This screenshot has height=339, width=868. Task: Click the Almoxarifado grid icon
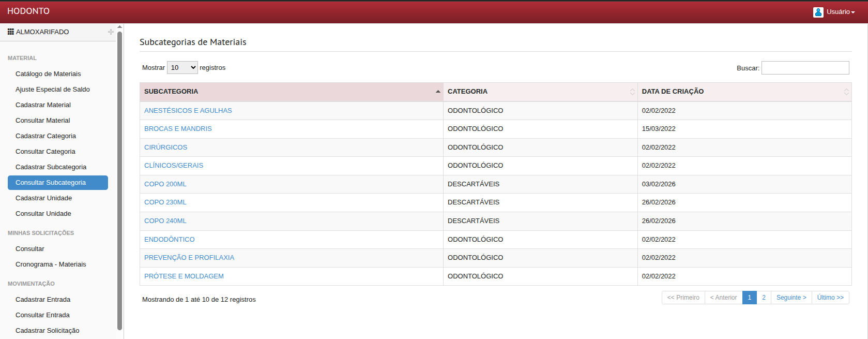coord(11,32)
